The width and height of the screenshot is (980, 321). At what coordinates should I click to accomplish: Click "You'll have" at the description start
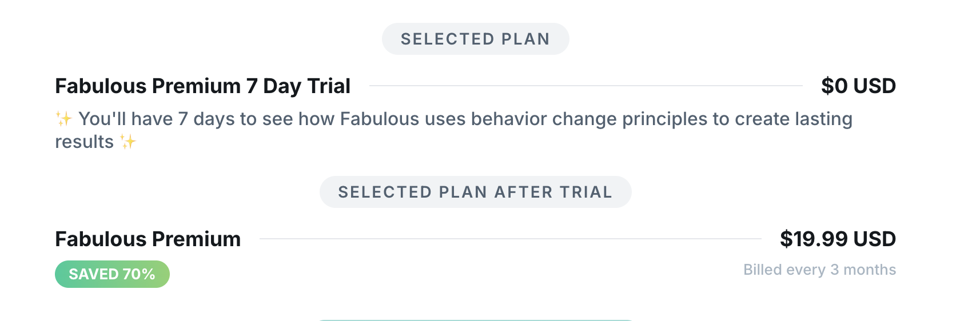tap(125, 119)
